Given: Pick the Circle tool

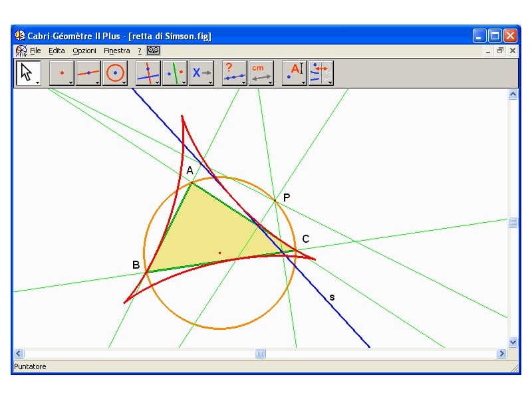Looking at the screenshot, I should point(115,72).
